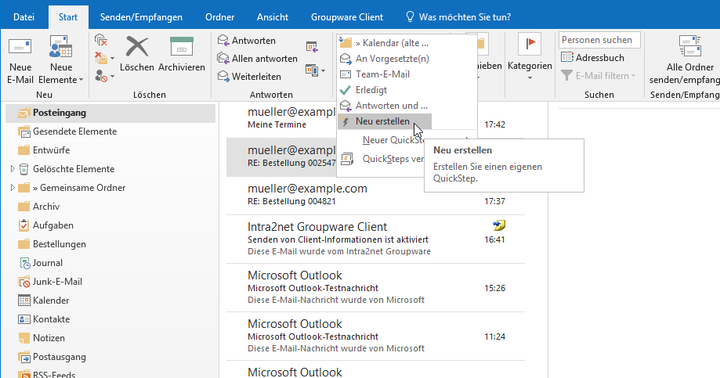Open Microsoft Outlook email from 11:24
Screen dimensions: 720x378
point(375,336)
